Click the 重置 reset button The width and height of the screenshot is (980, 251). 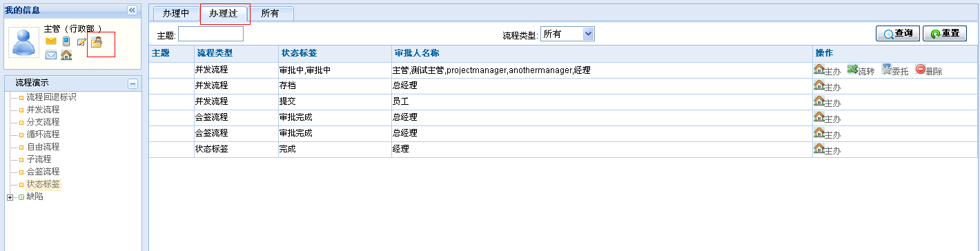945,33
